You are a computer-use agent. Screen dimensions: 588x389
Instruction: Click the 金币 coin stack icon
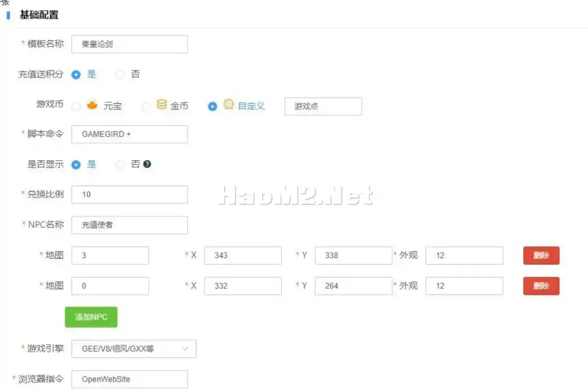(x=162, y=104)
